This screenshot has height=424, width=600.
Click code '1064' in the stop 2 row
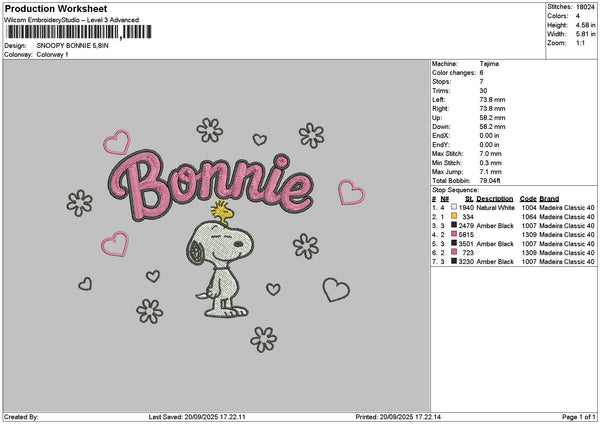coord(529,217)
